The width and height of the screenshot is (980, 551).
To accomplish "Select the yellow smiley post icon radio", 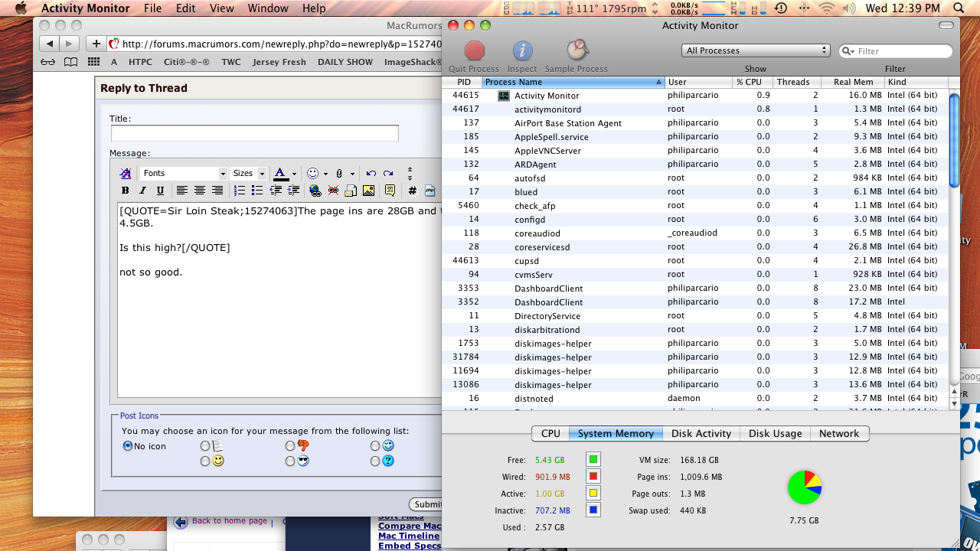I will [x=204, y=461].
